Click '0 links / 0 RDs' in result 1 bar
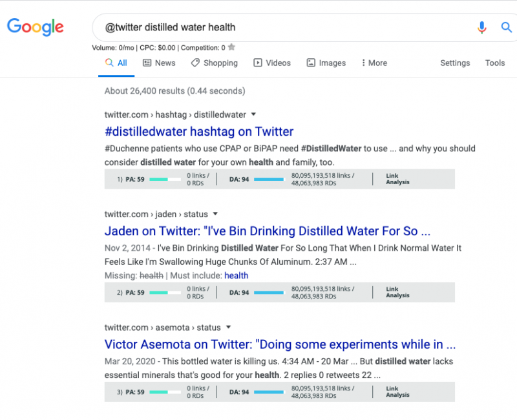 [198, 180]
